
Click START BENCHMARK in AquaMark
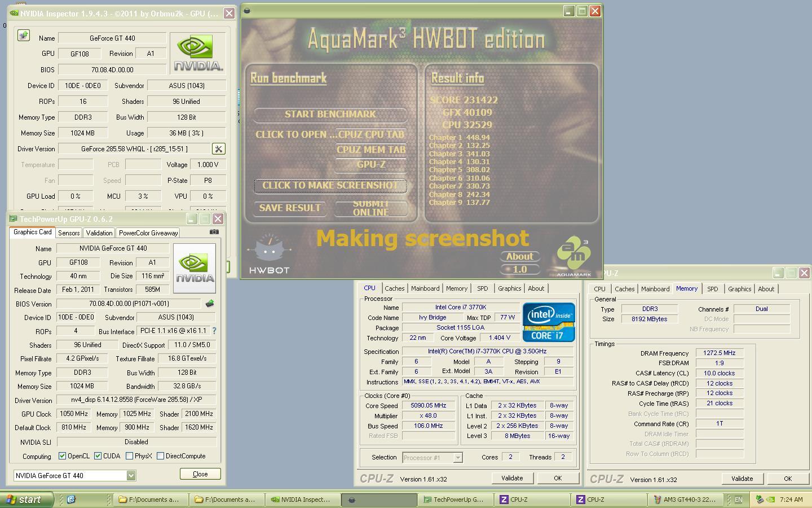click(330, 115)
